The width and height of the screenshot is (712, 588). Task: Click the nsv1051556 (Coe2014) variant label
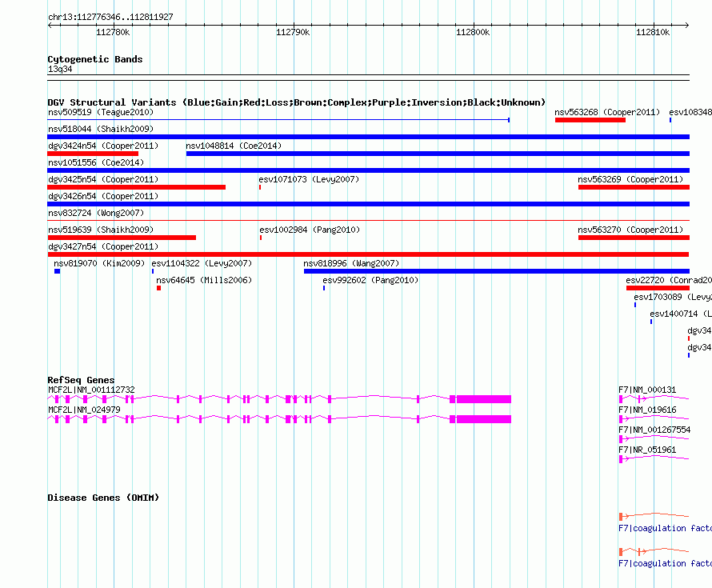coord(96,162)
